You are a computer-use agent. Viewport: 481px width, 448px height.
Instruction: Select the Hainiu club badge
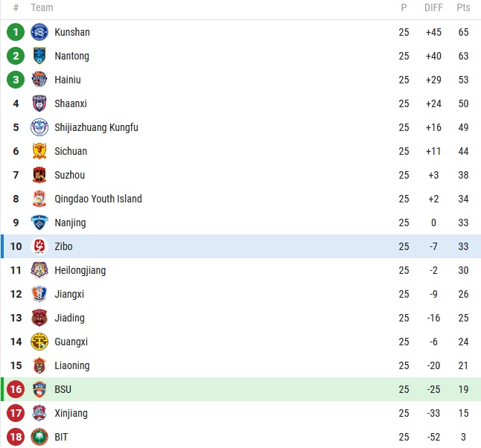39,80
